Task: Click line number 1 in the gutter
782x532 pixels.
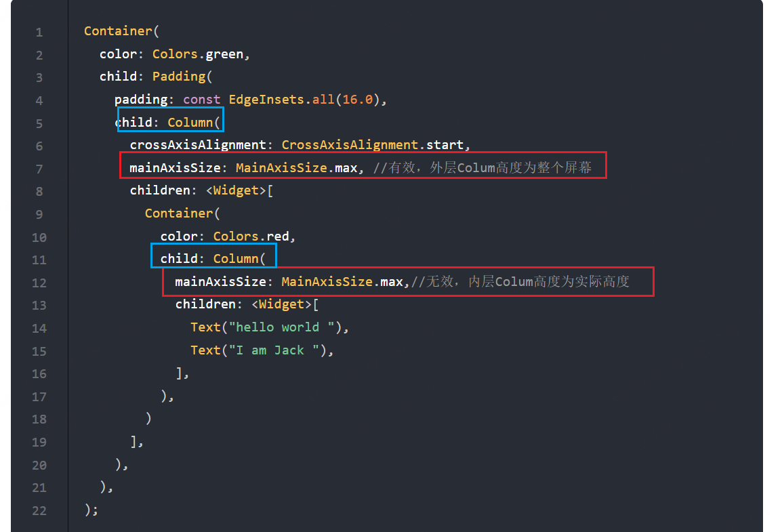Action: 39,33
